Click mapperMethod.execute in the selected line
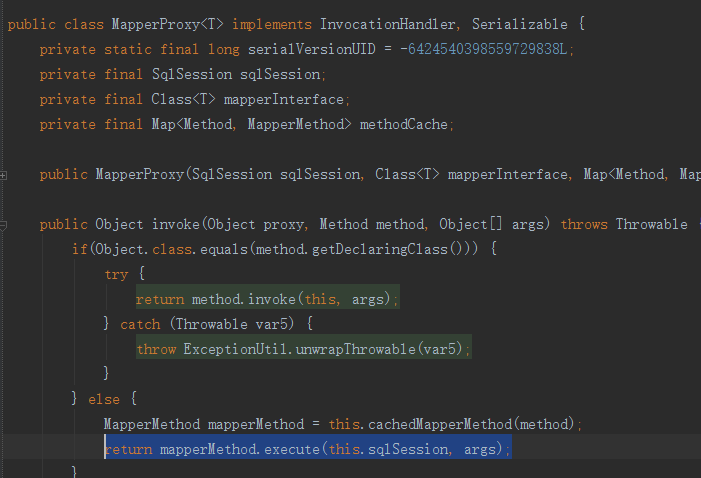This screenshot has height=478, width=701. [240, 449]
